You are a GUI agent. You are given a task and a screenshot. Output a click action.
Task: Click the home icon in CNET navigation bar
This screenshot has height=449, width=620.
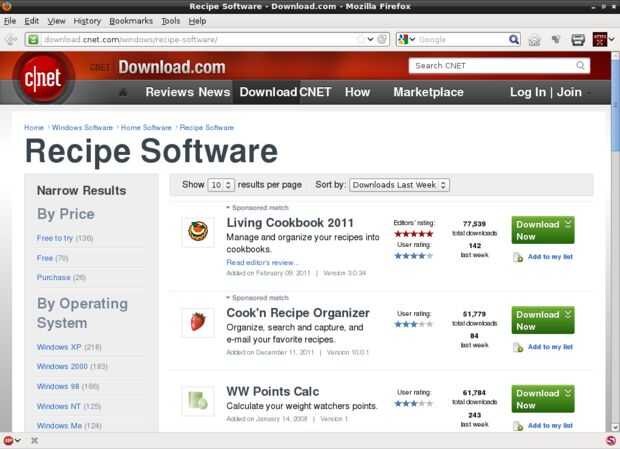coord(123,92)
